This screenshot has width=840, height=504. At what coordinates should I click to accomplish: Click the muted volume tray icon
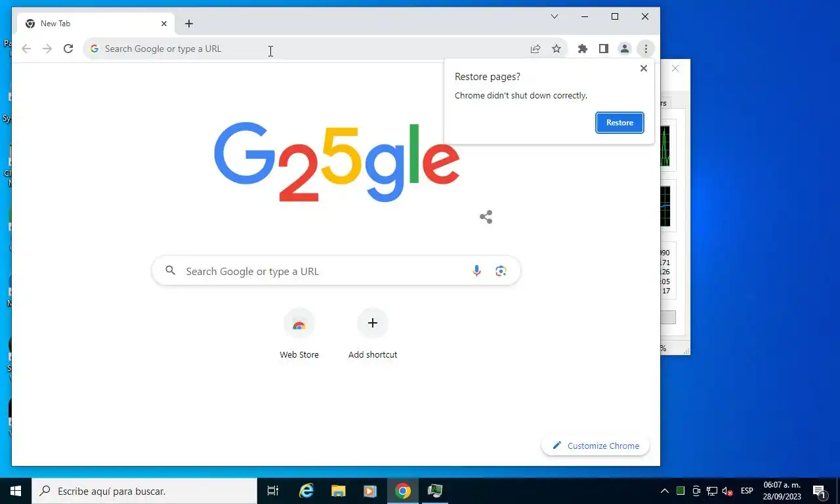point(728,491)
